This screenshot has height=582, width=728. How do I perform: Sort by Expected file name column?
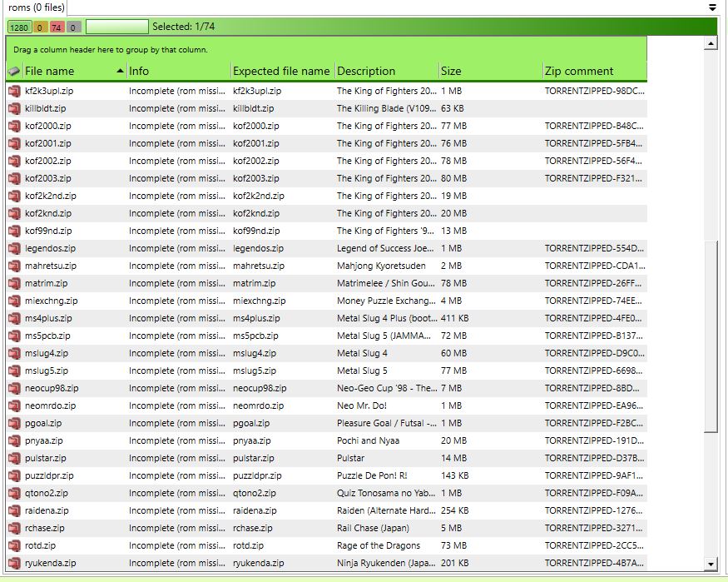[281, 71]
